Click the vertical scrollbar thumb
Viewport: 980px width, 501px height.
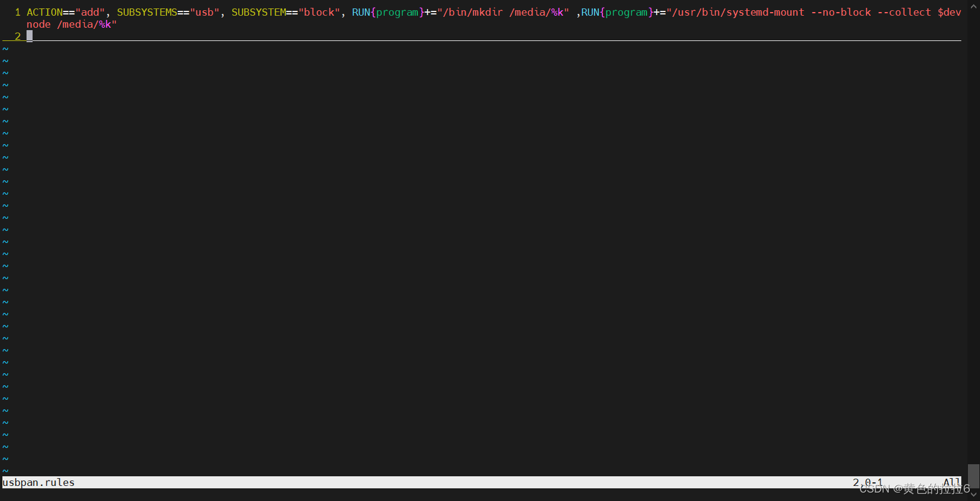pos(973,476)
